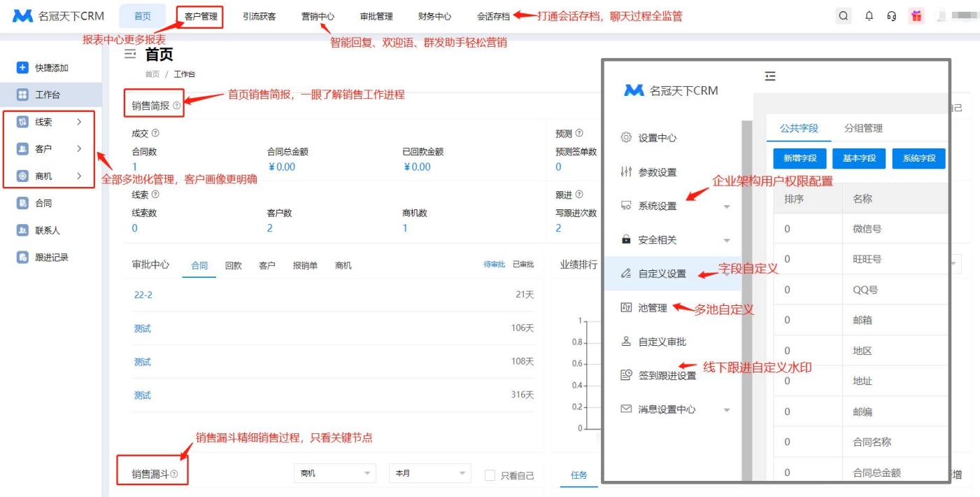Image resolution: width=980 pixels, height=497 pixels.
Task: Switch to the 分组管理 tab
Action: point(863,128)
